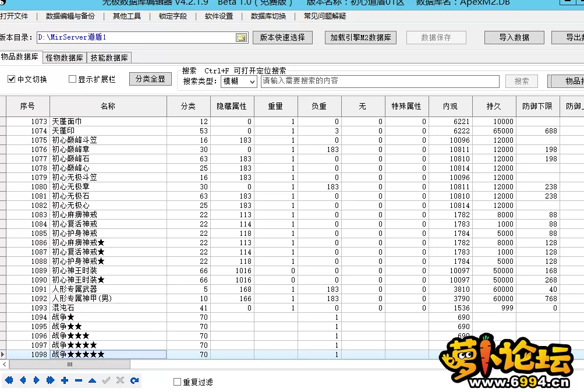Viewport: 584px width, 392px height.
Task: Click the 搜索 button
Action: point(522,81)
